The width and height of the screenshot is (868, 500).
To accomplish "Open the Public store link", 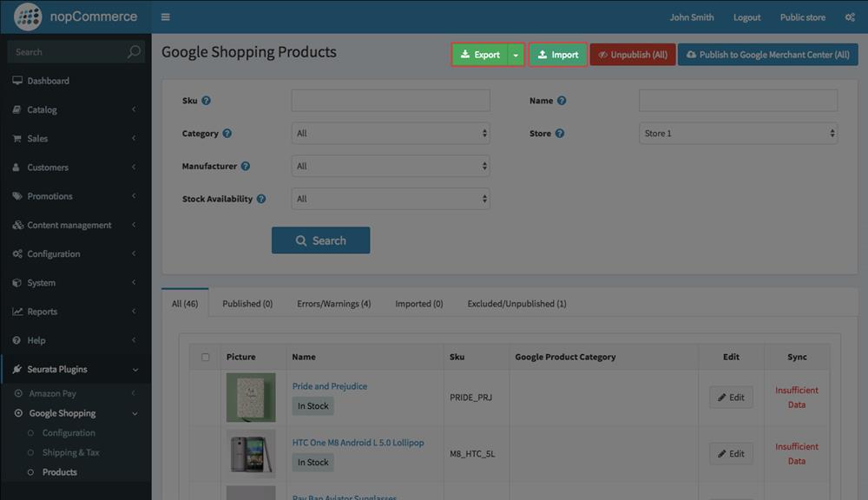I will (803, 17).
